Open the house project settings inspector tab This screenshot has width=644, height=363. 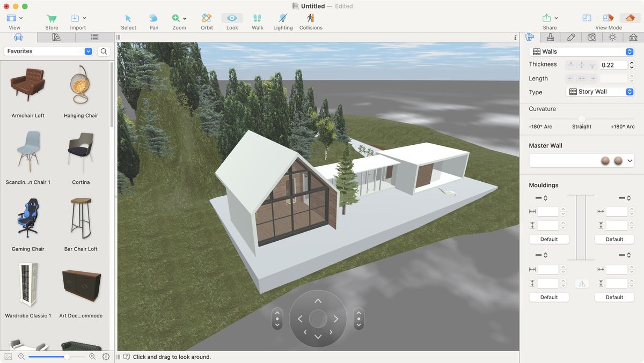pyautogui.click(x=633, y=37)
